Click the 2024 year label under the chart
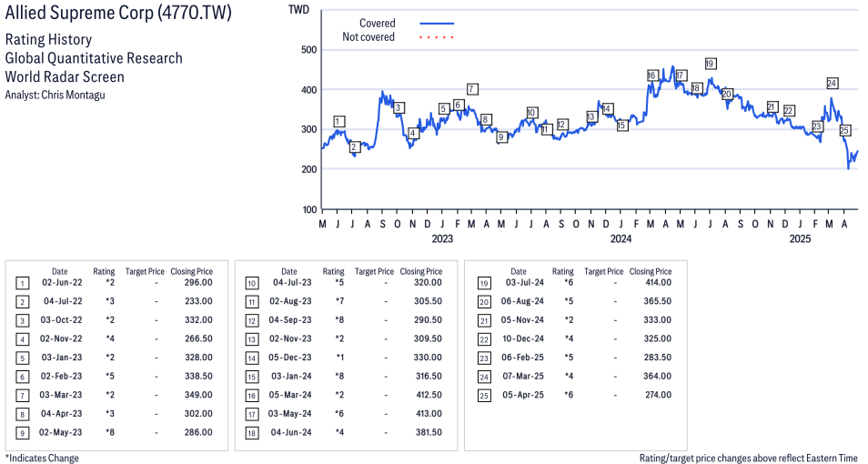Screen dimensions: 868x464 tap(621, 238)
